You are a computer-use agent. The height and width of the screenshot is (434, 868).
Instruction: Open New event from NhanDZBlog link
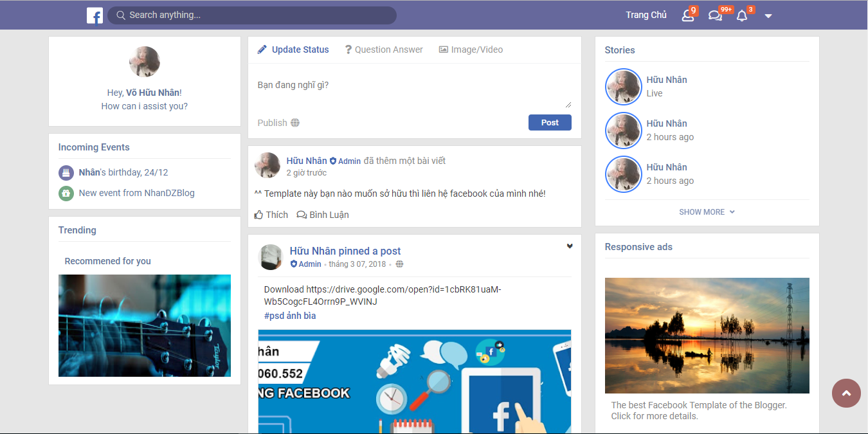(x=136, y=193)
